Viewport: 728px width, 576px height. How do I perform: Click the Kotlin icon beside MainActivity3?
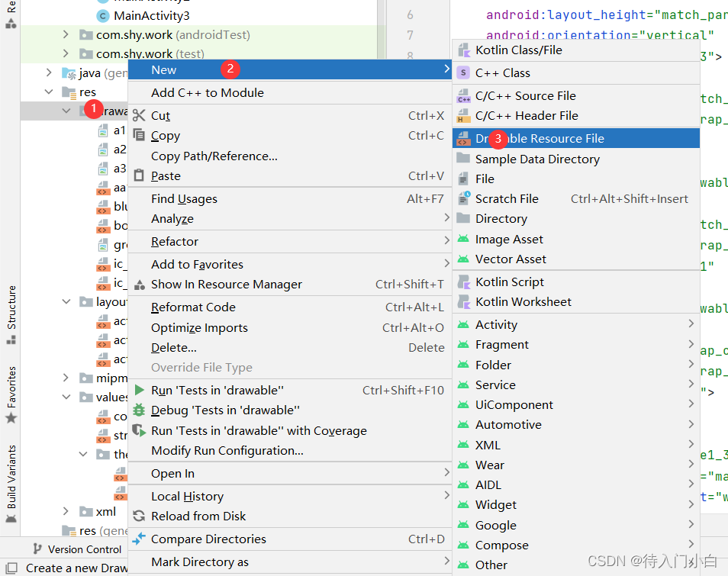(x=104, y=15)
